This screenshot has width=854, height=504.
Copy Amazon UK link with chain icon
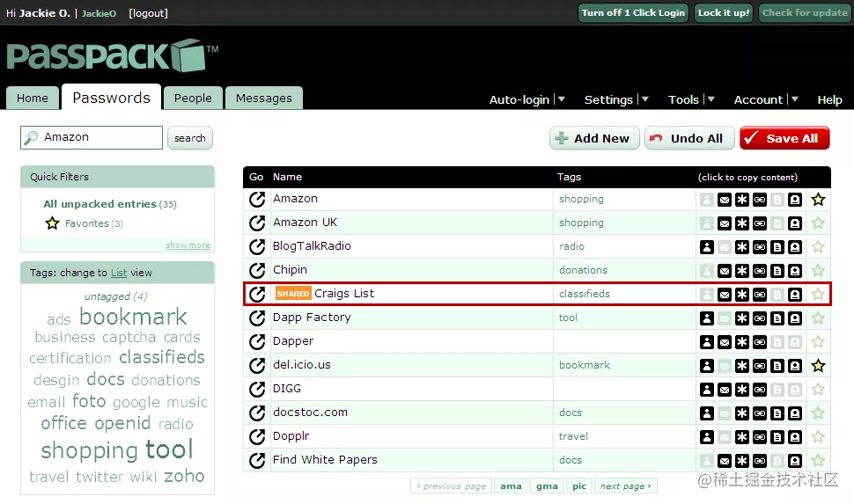click(760, 223)
